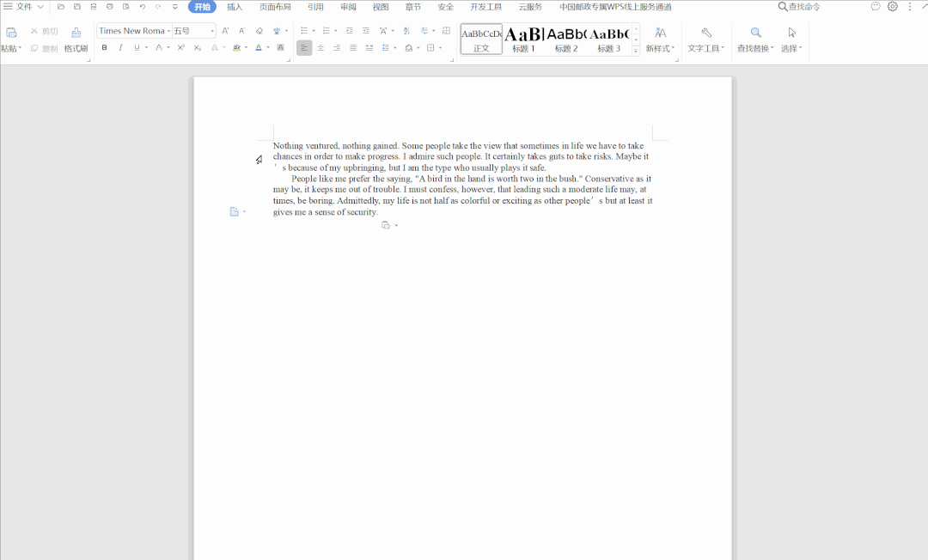Click the Redo arrow icon
This screenshot has height=560, width=928.
(x=158, y=7)
